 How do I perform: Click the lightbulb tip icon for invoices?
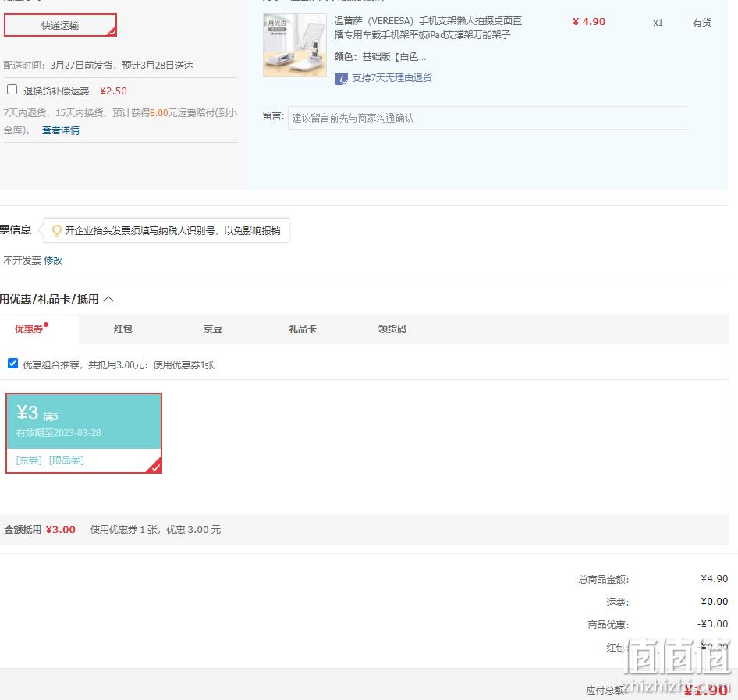click(56, 231)
